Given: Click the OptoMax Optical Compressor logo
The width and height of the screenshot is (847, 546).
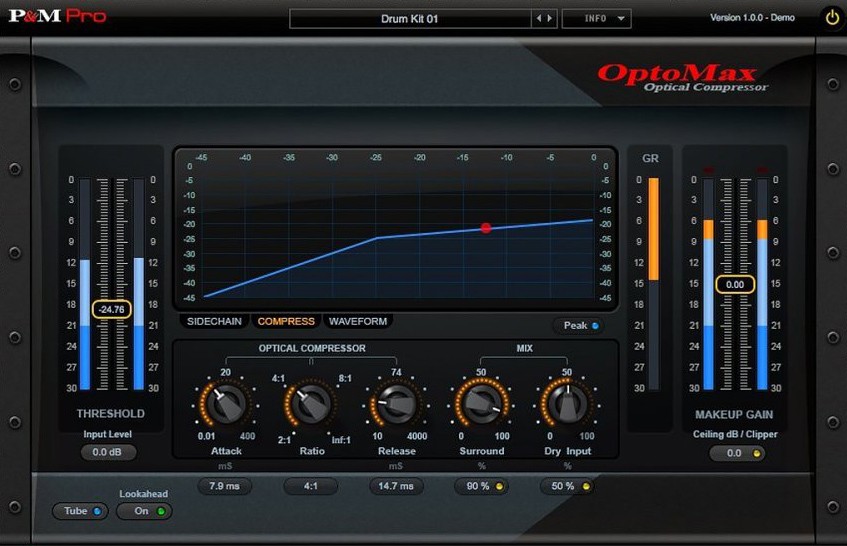Looking at the screenshot, I should (x=682, y=78).
